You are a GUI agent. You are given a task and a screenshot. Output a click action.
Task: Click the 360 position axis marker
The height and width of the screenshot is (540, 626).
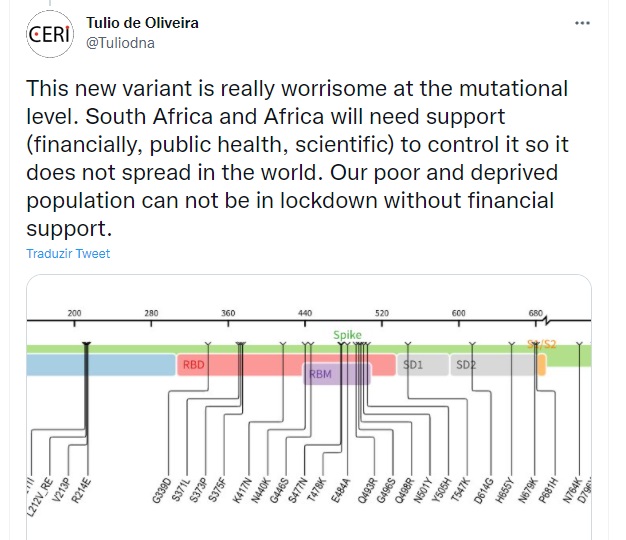tap(228, 313)
